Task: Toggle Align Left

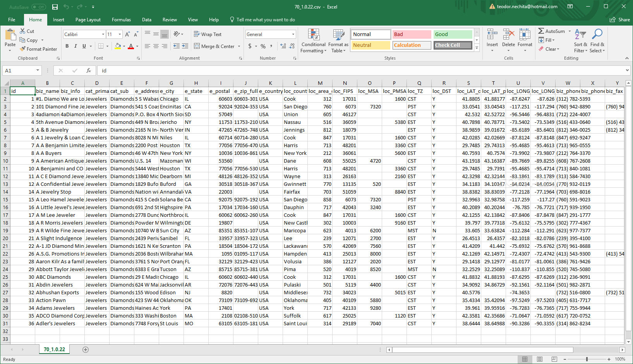Action: (x=148, y=46)
